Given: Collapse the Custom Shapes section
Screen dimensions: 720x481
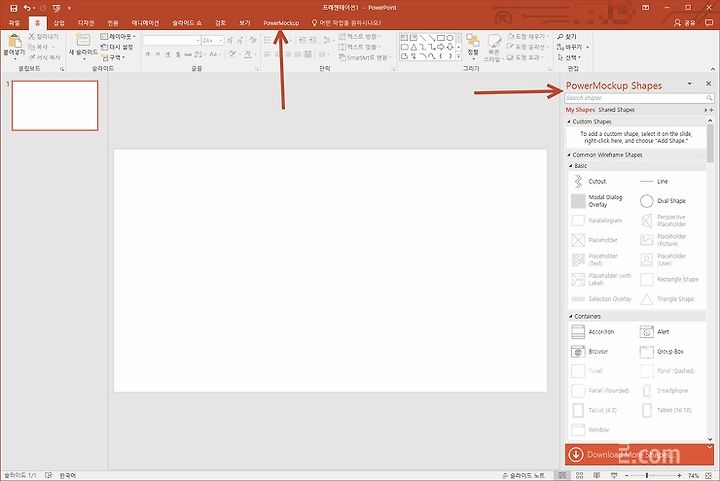Looking at the screenshot, I should pos(569,122).
